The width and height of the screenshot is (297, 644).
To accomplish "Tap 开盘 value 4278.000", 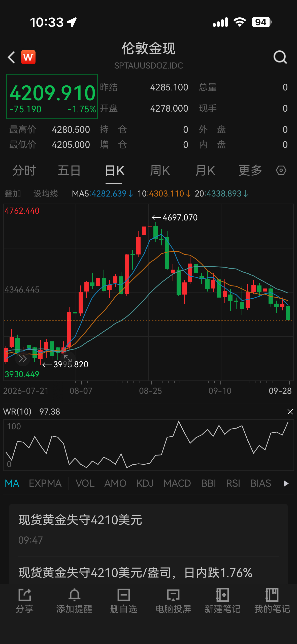I will pyautogui.click(x=169, y=108).
